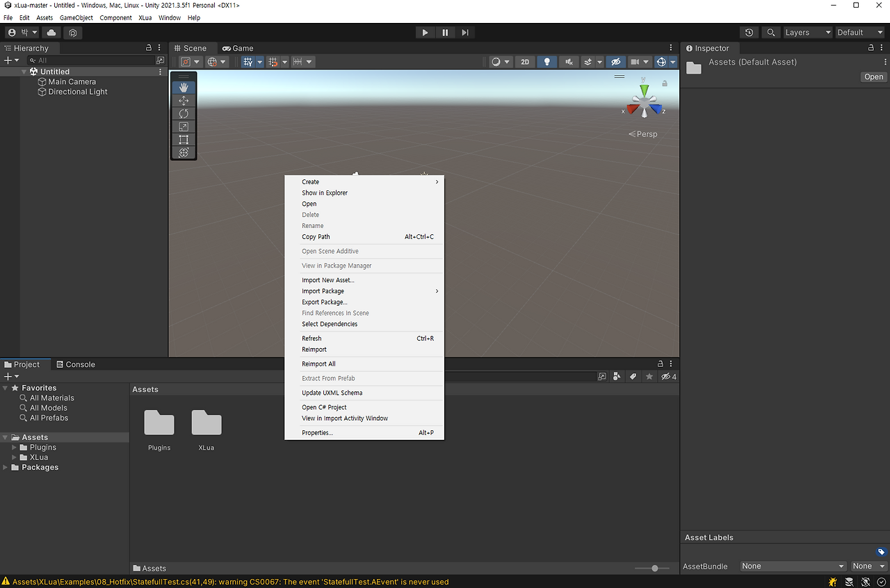Image resolution: width=890 pixels, height=588 pixels.
Task: Toggle scene lighting in the Scene view
Action: [x=547, y=61]
